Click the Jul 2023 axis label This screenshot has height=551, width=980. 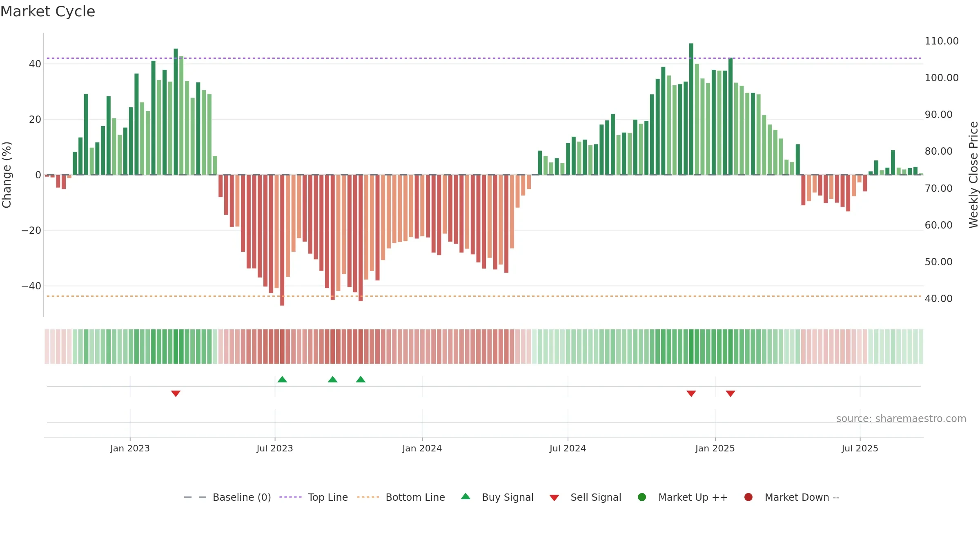275,448
